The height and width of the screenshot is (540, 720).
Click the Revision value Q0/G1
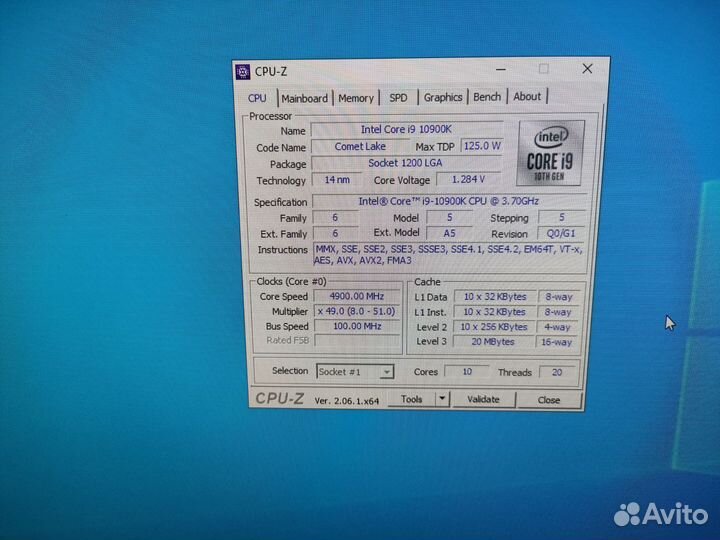point(561,233)
